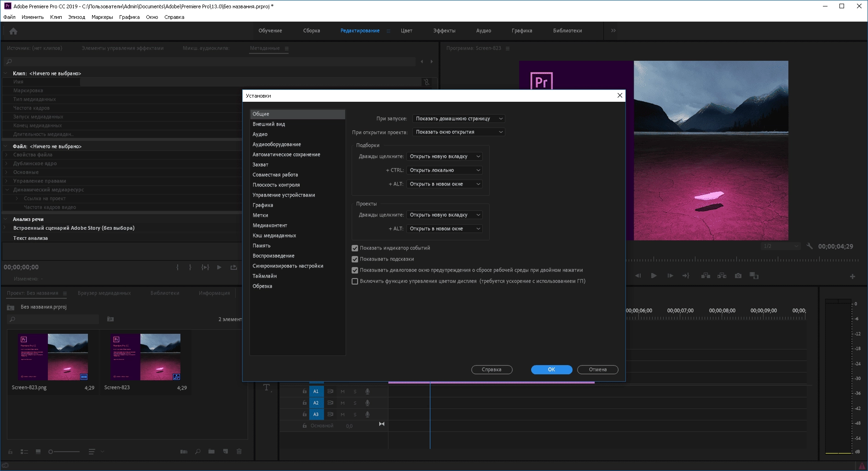Click the Mark In icon in Source panel

pos(178,267)
